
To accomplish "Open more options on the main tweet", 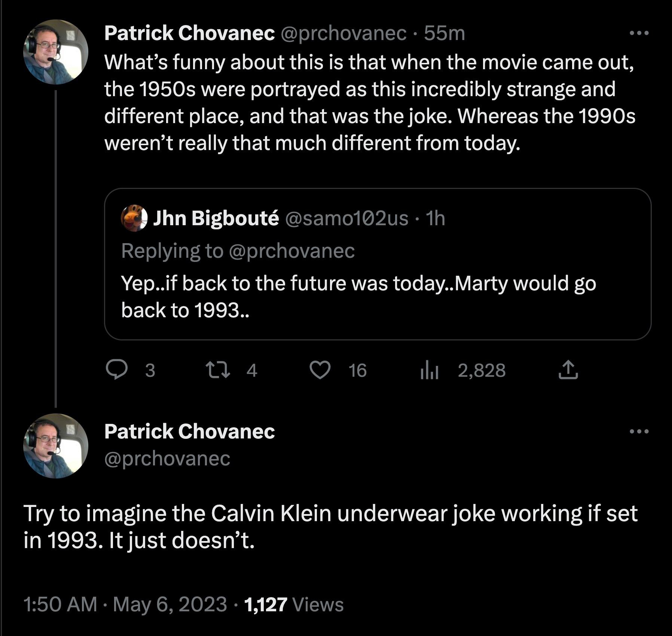I will click(x=639, y=431).
